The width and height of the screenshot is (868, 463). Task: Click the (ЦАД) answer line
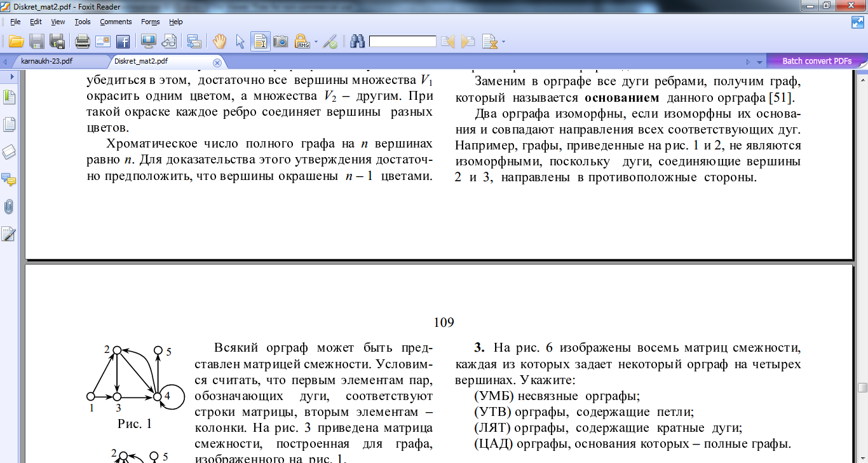point(632,443)
